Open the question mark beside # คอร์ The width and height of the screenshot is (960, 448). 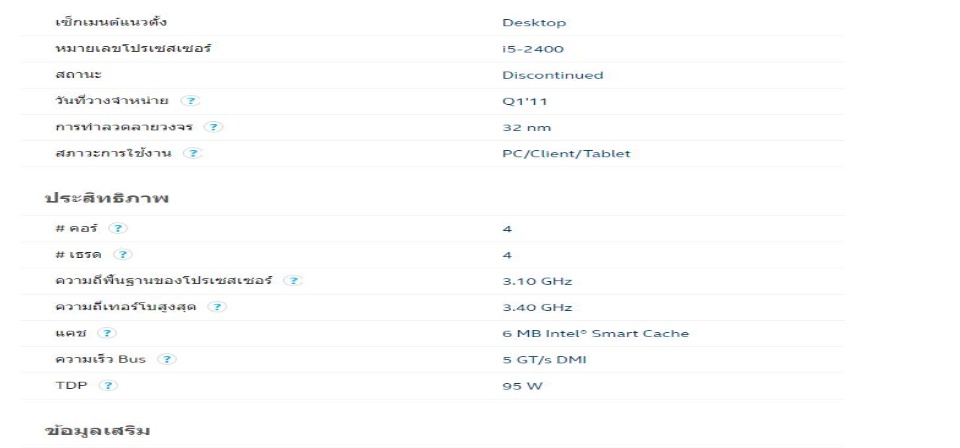(x=118, y=228)
